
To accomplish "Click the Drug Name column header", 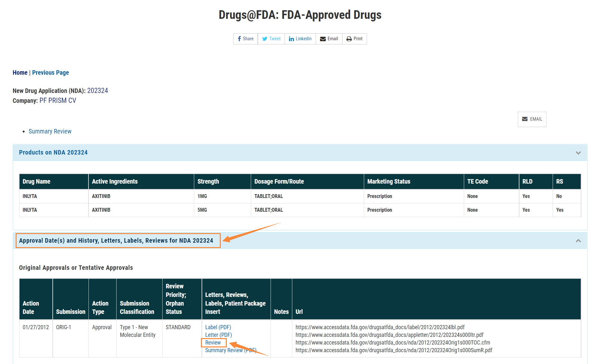I will tap(36, 182).
